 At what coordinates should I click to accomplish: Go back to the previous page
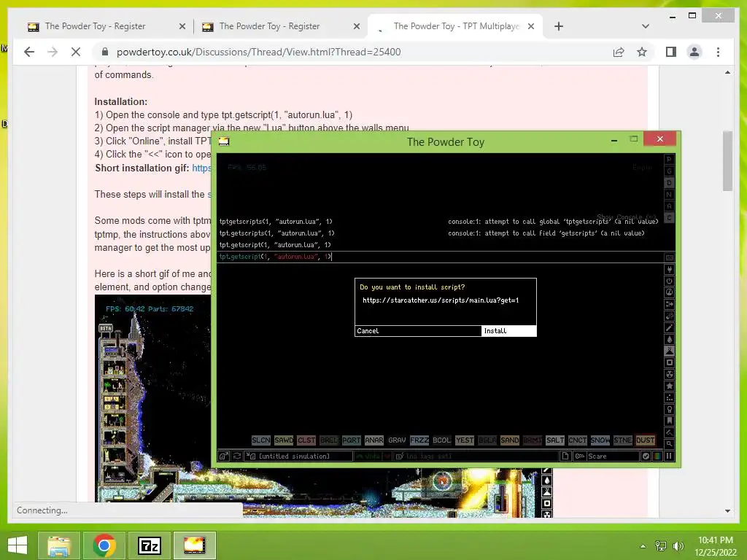[x=29, y=52]
